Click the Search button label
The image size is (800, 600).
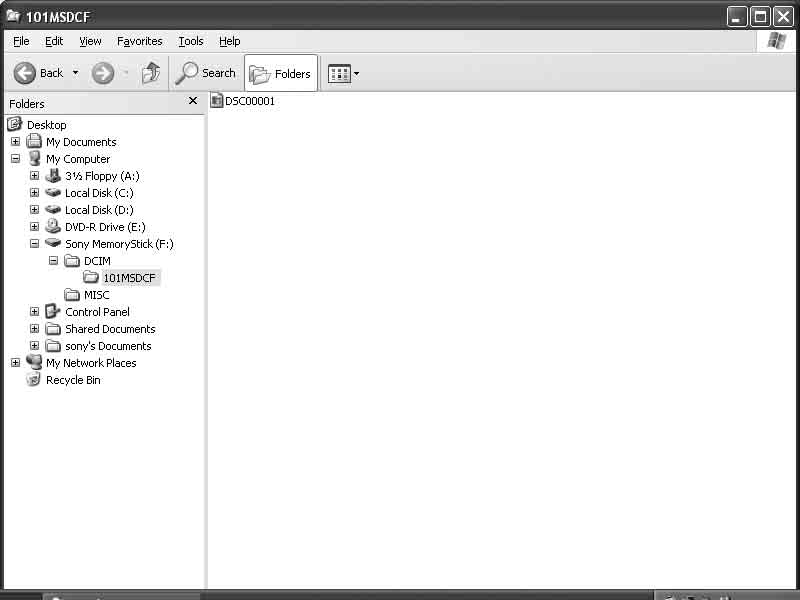point(219,73)
